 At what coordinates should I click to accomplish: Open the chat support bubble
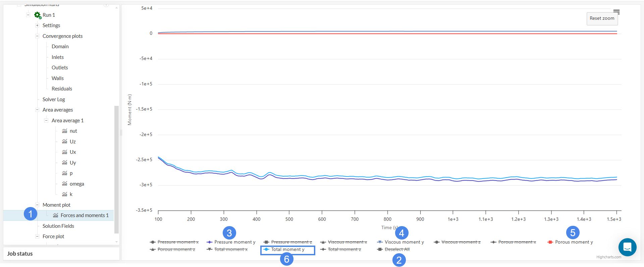coord(627,247)
